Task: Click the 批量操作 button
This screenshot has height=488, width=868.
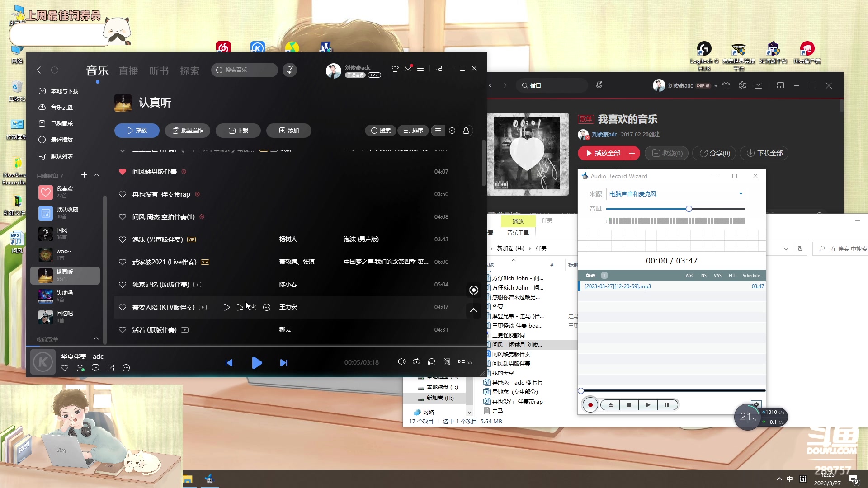Action: [187, 131]
